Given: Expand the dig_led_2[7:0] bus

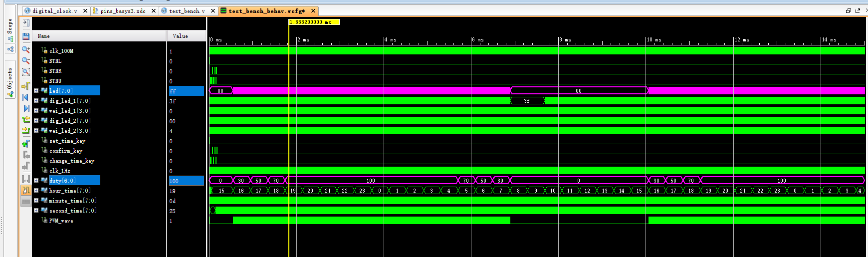Looking at the screenshot, I should coord(36,121).
